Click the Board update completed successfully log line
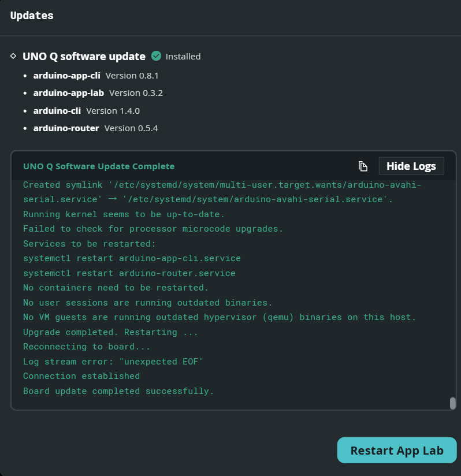 (x=118, y=391)
